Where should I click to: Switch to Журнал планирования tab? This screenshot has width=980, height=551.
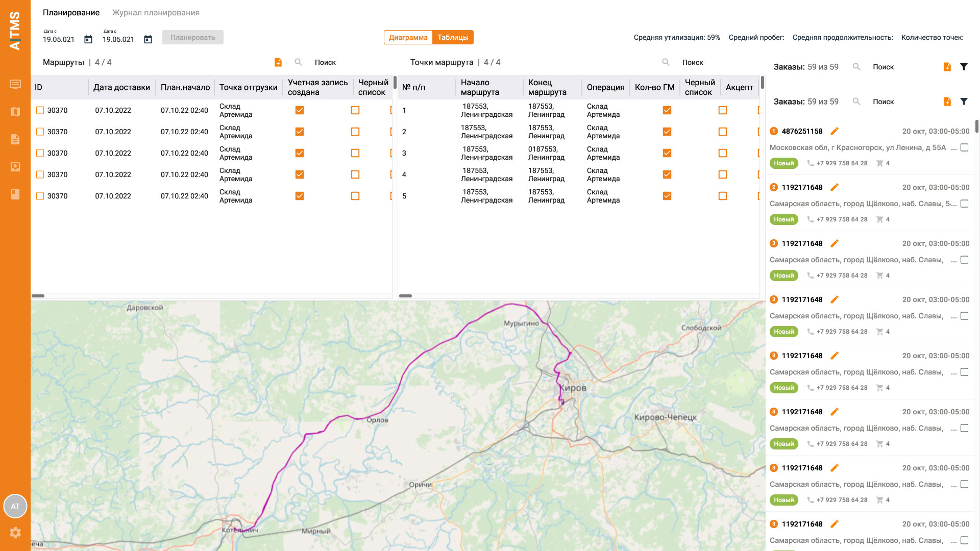click(x=156, y=12)
